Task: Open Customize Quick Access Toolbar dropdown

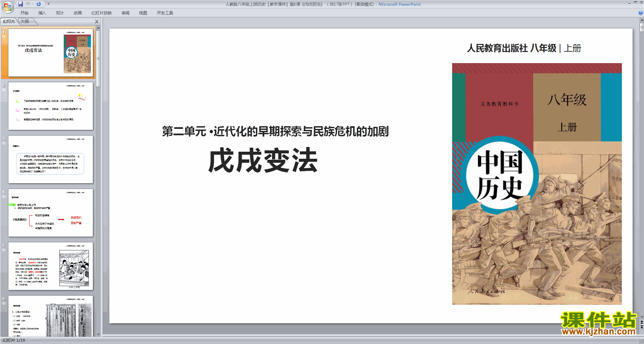Action: 48,4
